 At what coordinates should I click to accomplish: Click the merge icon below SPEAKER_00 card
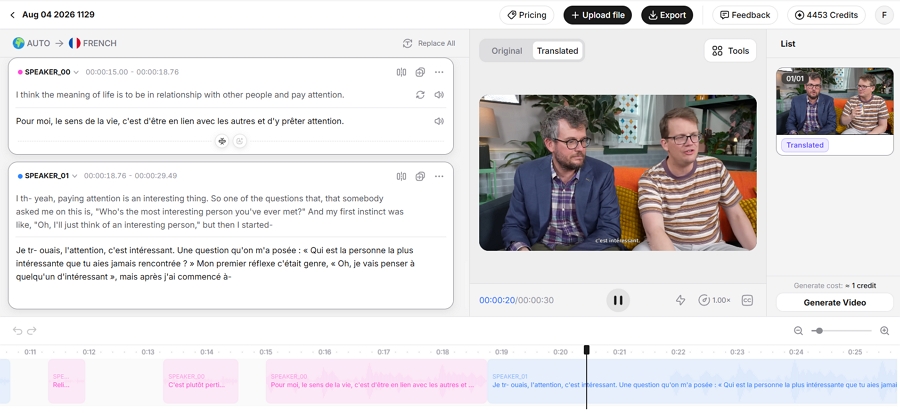[x=222, y=141]
